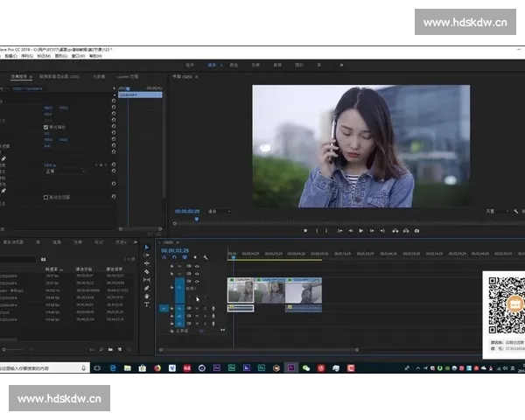Step forward one frame in Program monitor

(x=372, y=231)
